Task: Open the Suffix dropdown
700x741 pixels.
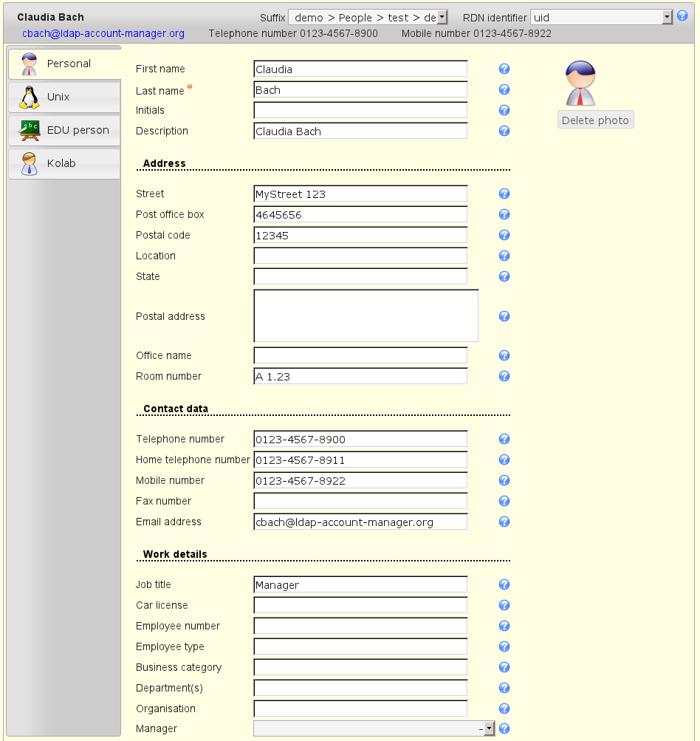Action: (368, 17)
